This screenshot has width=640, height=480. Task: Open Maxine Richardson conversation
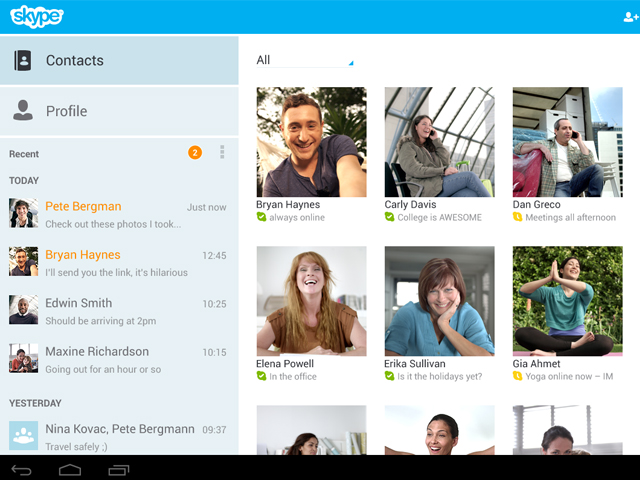[118, 359]
